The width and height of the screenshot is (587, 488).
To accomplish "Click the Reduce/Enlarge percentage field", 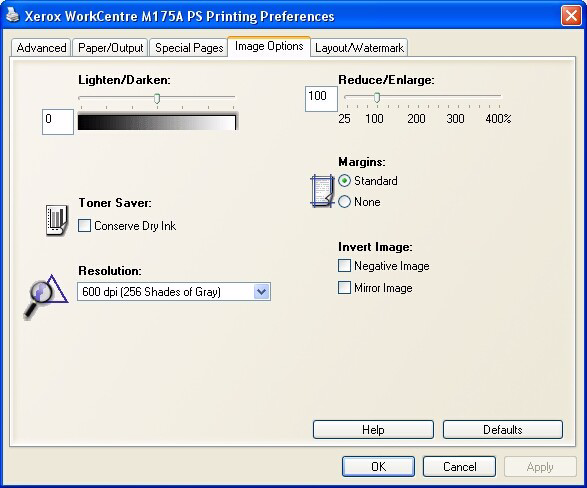I will tap(322, 99).
